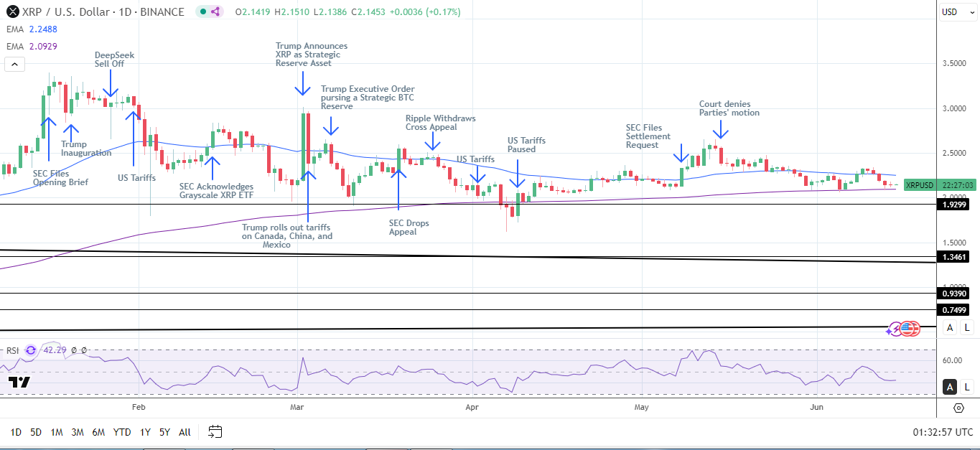
Task: Select the 1D time range
Action: (16, 432)
